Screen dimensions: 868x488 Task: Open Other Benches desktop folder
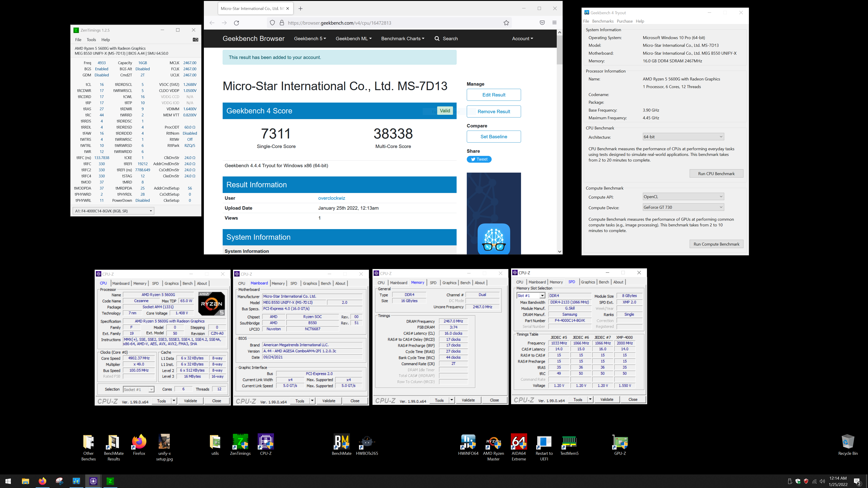pos(88,447)
